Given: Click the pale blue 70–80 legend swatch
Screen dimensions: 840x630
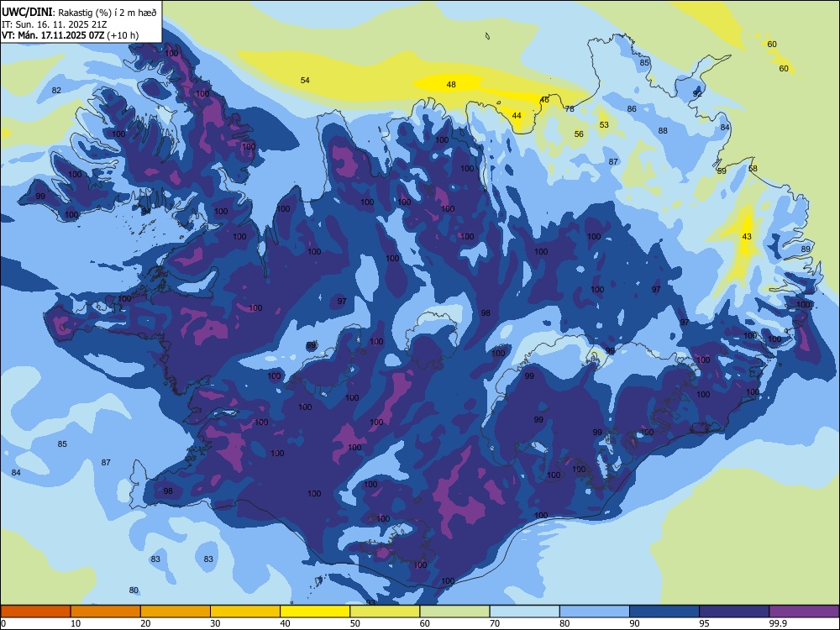Looking at the screenshot, I should coord(524,612).
